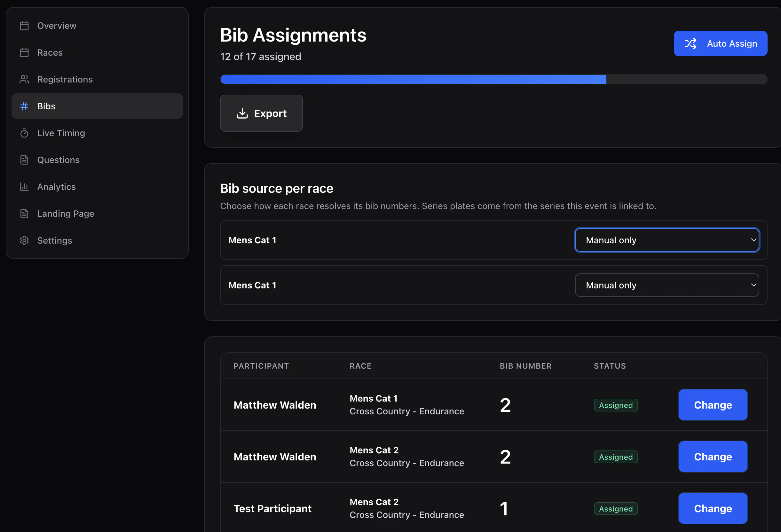This screenshot has height=532, width=781.
Task: Change Matthew Walden's Mens Cat 1 bib
Action: 713,405
